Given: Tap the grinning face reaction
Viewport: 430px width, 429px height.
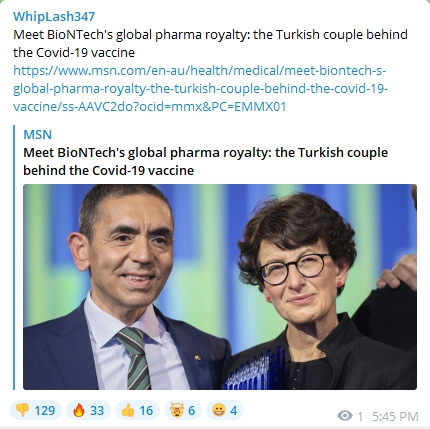Looking at the screenshot, I should [225, 410].
